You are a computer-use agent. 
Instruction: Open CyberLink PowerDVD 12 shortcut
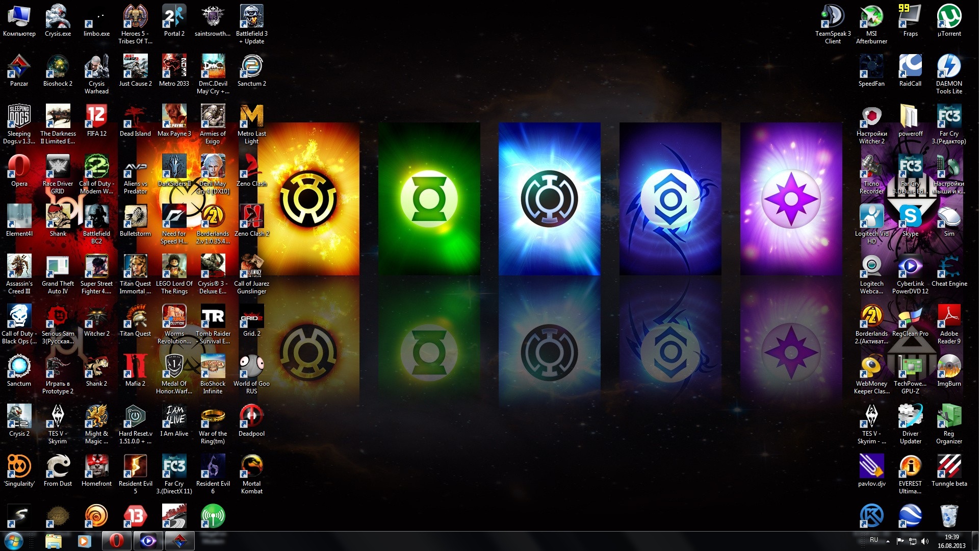[910, 274]
